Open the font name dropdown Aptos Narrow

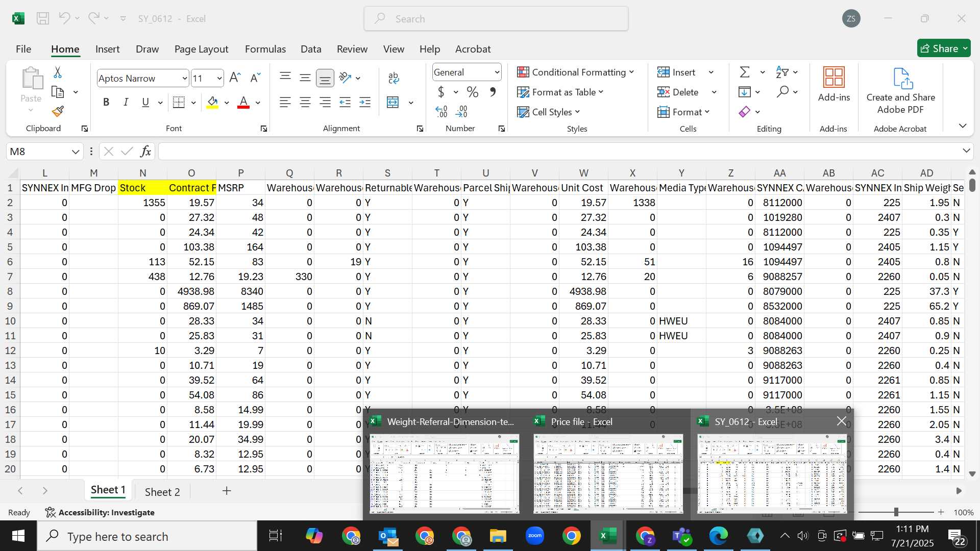pos(184,78)
